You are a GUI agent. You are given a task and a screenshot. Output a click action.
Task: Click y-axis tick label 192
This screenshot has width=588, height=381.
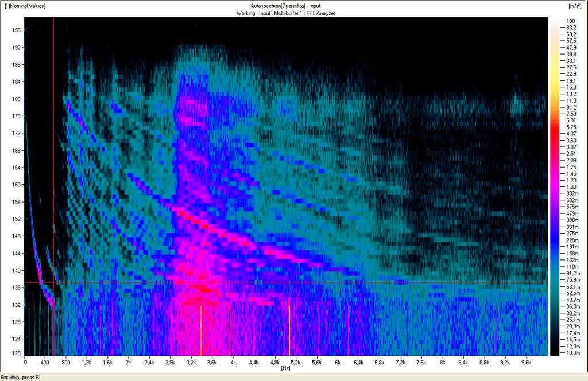(x=16, y=48)
